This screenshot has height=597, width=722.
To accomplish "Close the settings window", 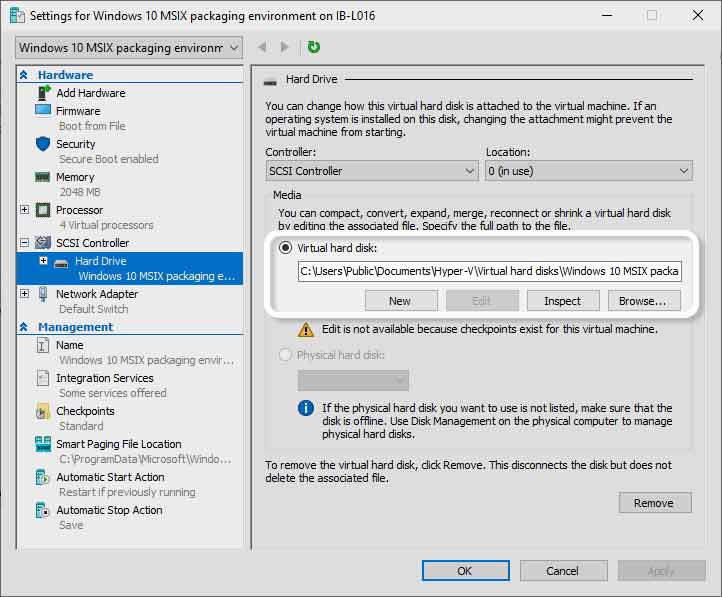I will (x=698, y=15).
